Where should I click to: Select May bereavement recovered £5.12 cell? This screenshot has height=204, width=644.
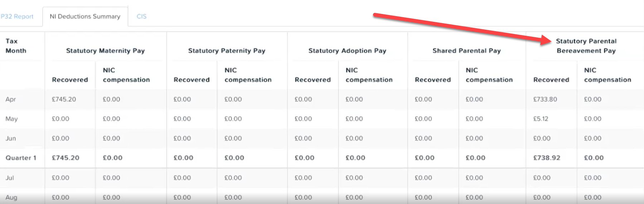click(541, 119)
